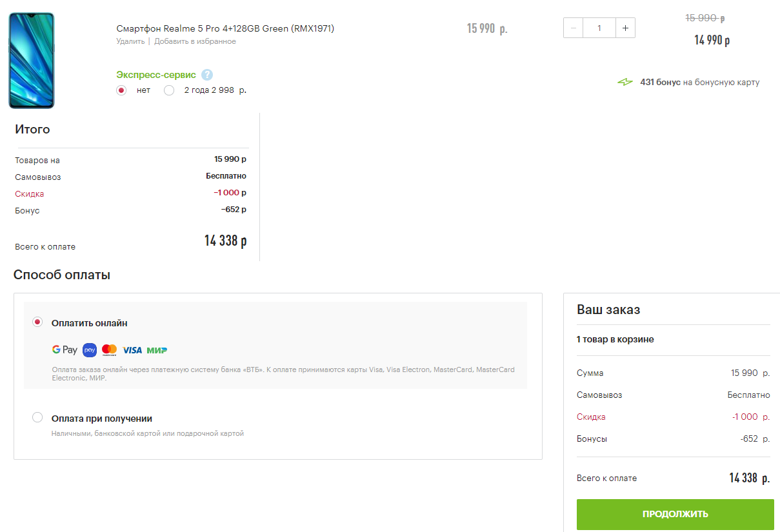Select '2 года 2 998 р.' express service option
780x532 pixels.
(169, 90)
